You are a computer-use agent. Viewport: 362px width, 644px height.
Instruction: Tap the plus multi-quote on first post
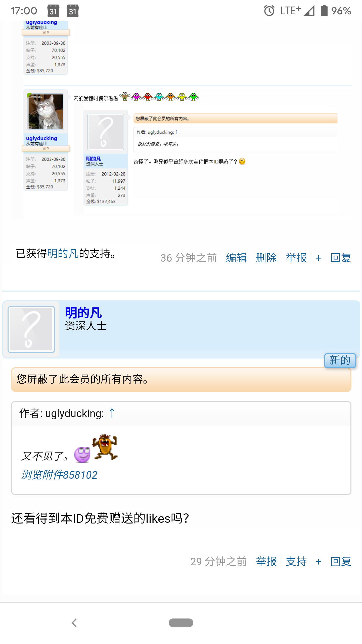pyautogui.click(x=319, y=258)
